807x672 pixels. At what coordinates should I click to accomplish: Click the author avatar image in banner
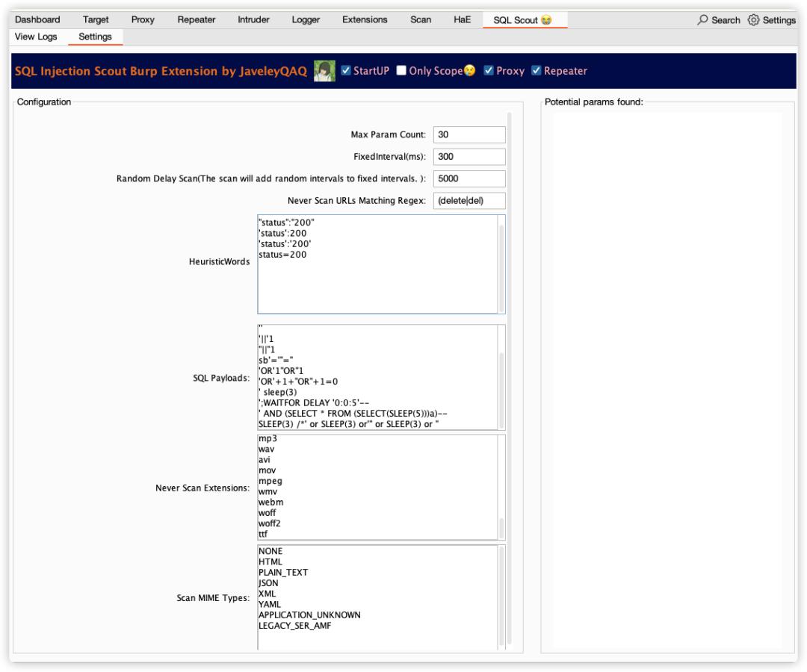click(324, 71)
